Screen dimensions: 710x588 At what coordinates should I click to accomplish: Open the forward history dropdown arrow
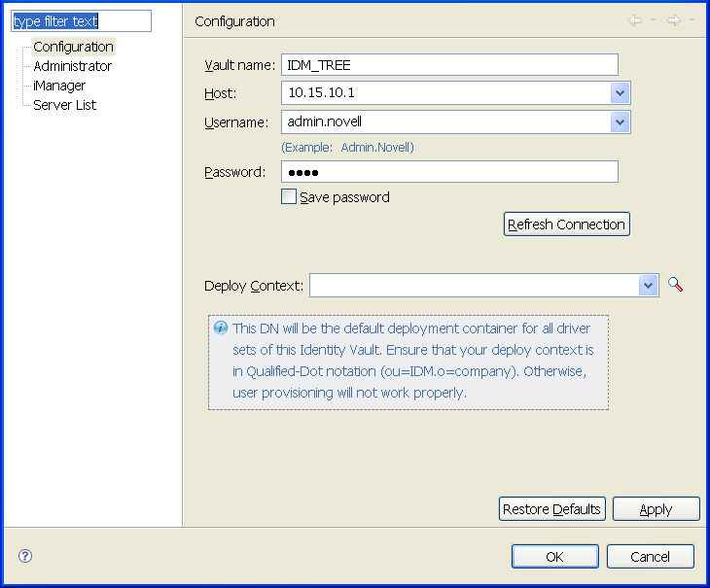[692, 19]
